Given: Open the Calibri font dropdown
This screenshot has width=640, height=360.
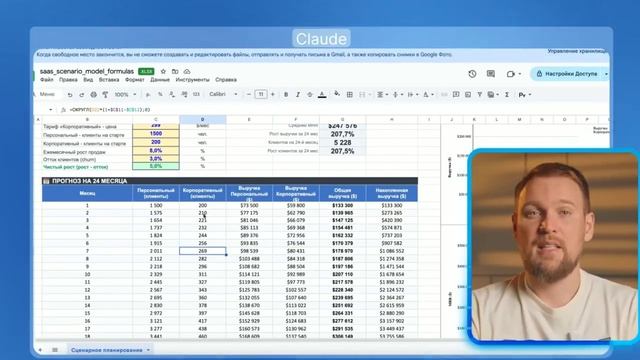Looking at the screenshot, I should pos(223,94).
